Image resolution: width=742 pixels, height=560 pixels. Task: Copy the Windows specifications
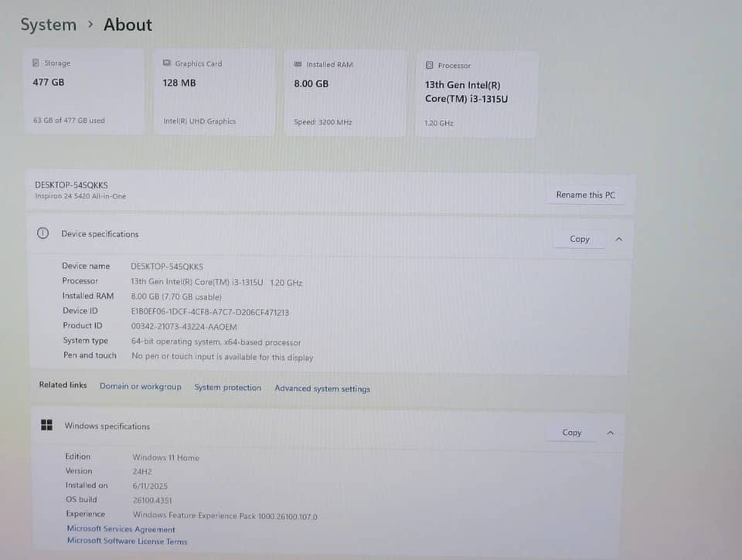tap(572, 433)
